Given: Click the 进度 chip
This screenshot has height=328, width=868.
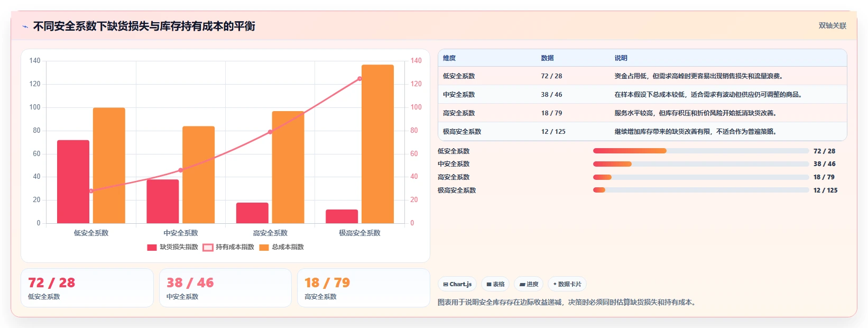Looking at the screenshot, I should coord(529,284).
